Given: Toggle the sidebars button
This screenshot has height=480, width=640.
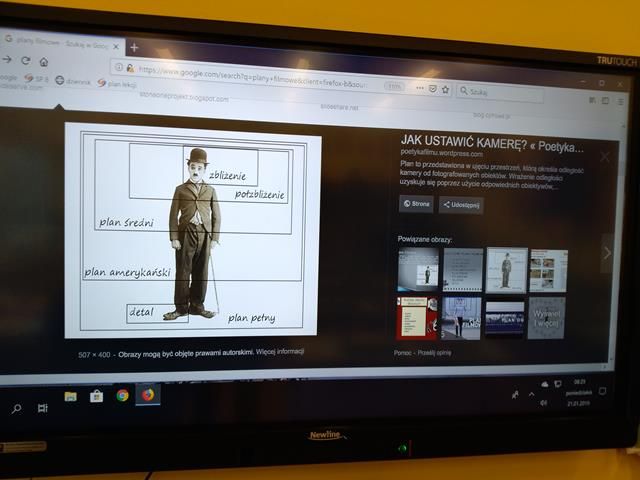Looking at the screenshot, I should tap(605, 100).
